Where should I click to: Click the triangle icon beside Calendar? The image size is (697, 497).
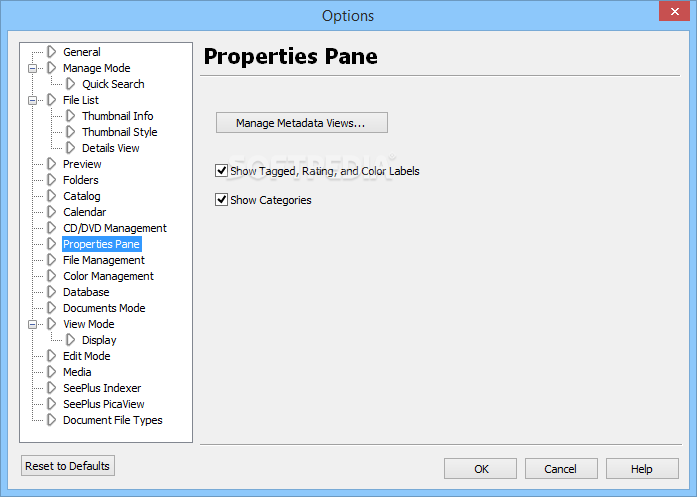(52, 212)
